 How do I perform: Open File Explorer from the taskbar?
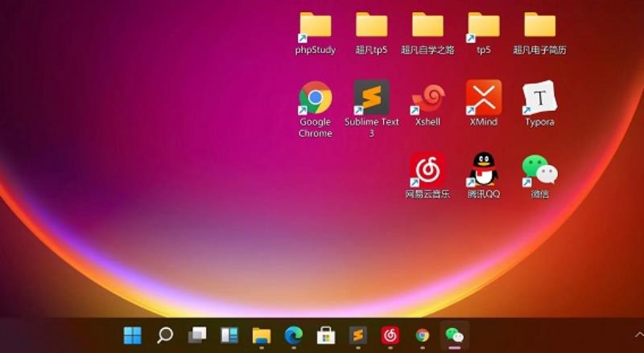(262, 335)
